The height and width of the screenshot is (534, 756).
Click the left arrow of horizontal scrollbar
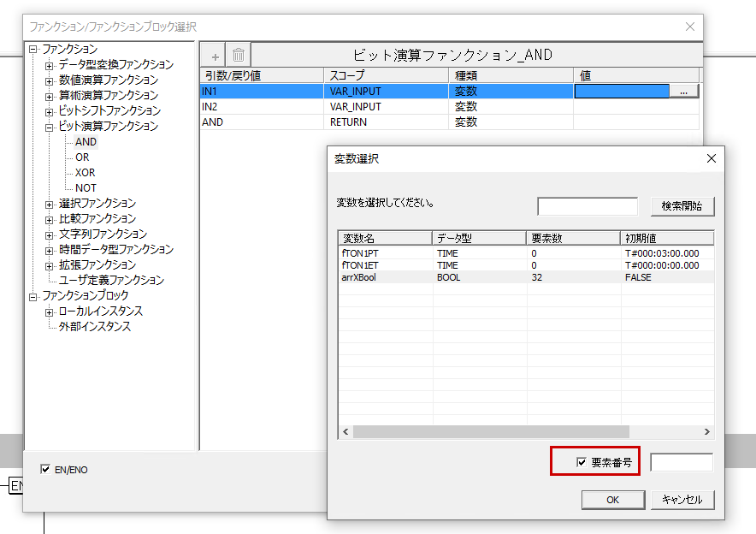(346, 432)
